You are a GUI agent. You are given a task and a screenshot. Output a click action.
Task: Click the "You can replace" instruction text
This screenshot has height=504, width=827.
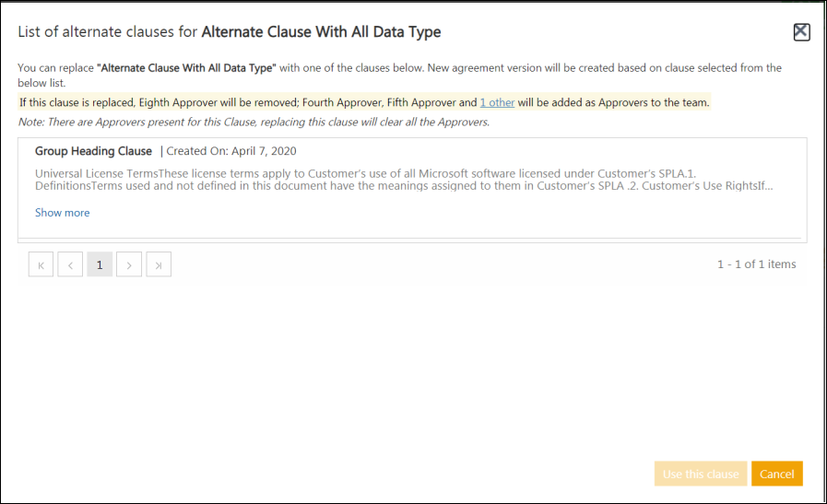tap(55, 68)
